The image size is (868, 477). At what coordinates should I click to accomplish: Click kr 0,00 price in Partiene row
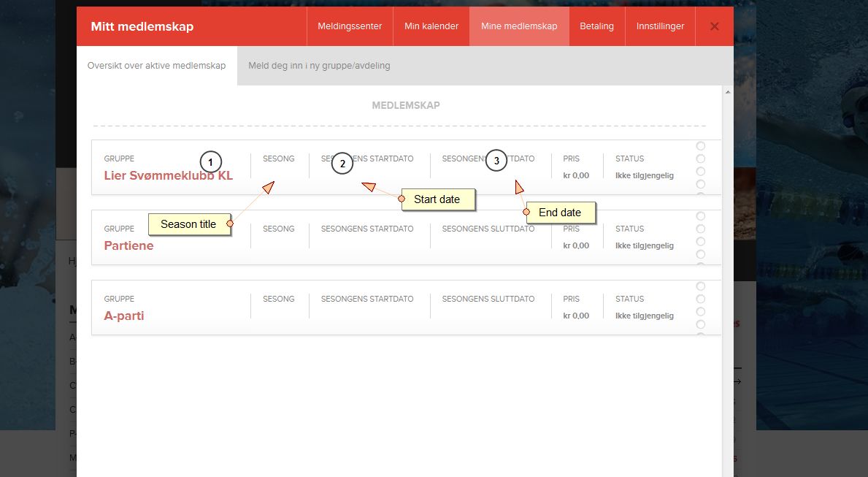[x=576, y=245]
